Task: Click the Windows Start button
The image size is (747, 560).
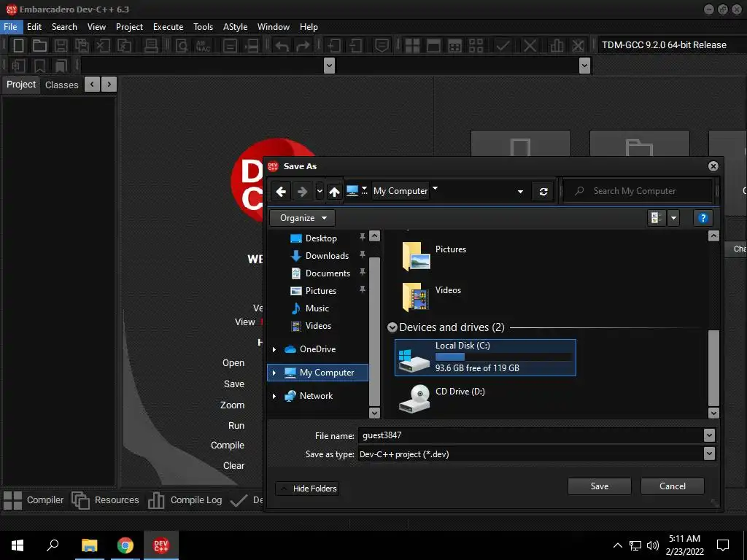Action: tap(18, 545)
